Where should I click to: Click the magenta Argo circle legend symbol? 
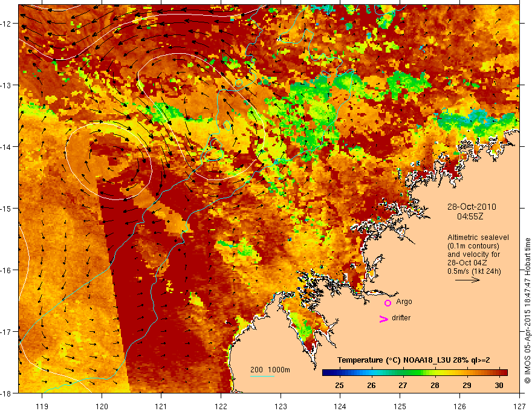pyautogui.click(x=388, y=303)
